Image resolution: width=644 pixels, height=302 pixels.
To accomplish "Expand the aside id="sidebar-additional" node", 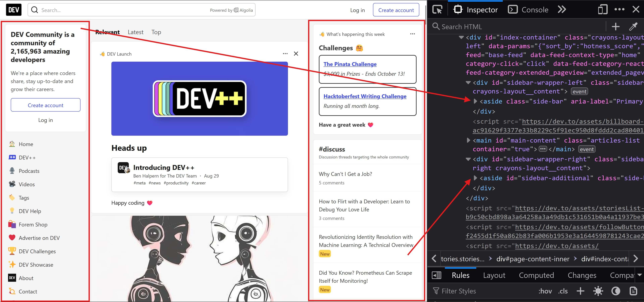I will [475, 178].
